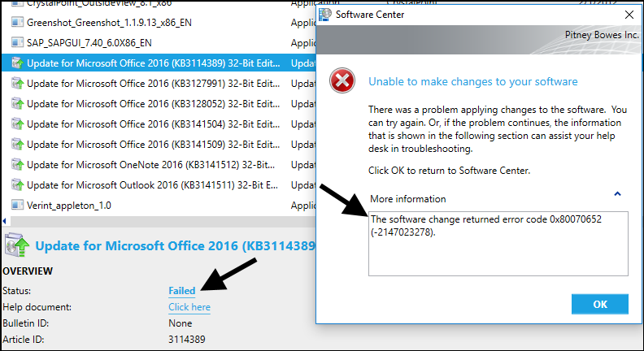This screenshot has height=351, width=644.
Task: Click the Software Center title bar icon
Action: [325, 15]
